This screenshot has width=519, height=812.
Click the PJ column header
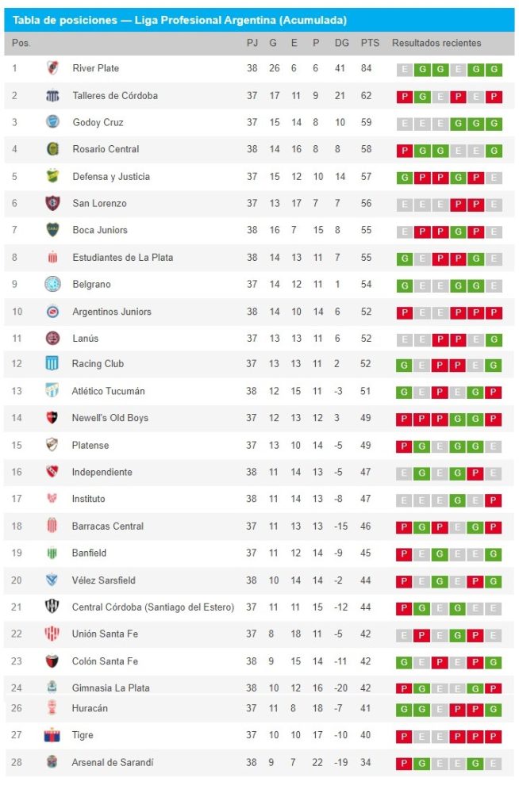tap(252, 43)
